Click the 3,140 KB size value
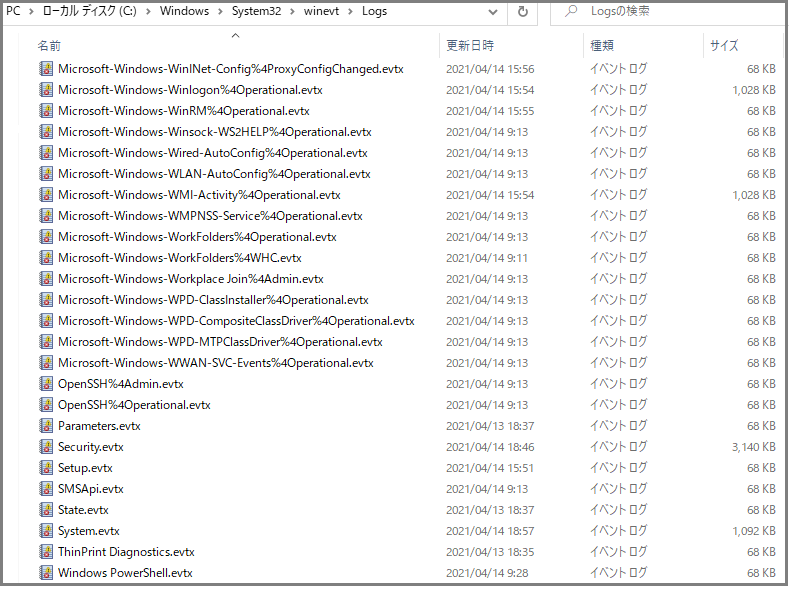The width and height of the screenshot is (789, 589). [754, 447]
